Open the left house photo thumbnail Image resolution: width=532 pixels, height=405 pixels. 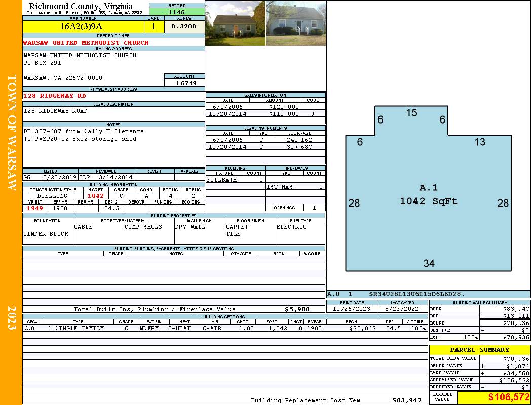235,23
